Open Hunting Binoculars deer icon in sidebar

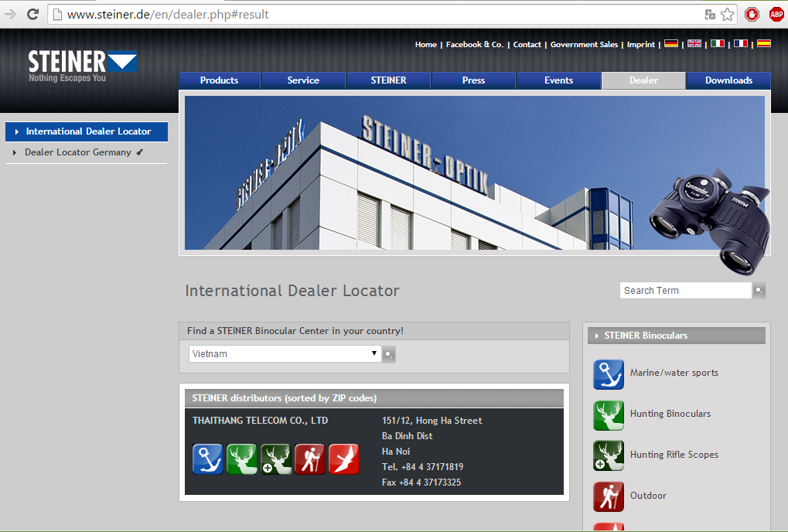pyautogui.click(x=609, y=415)
